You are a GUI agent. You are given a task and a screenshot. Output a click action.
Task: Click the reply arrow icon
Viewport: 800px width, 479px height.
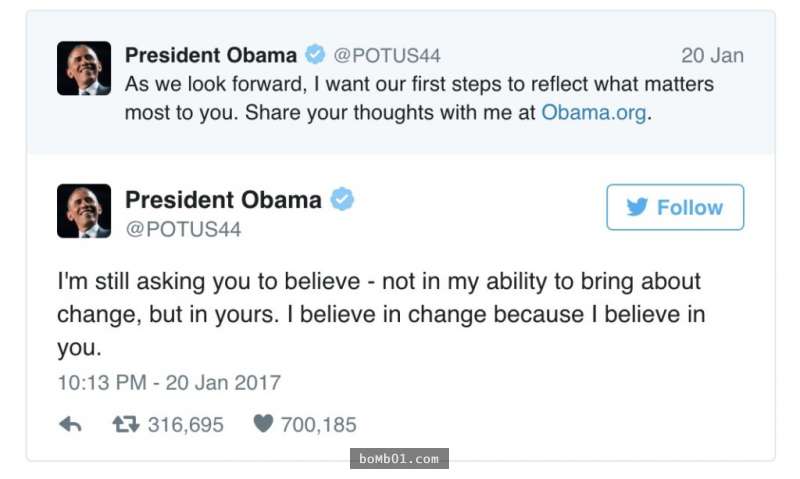tap(70, 425)
